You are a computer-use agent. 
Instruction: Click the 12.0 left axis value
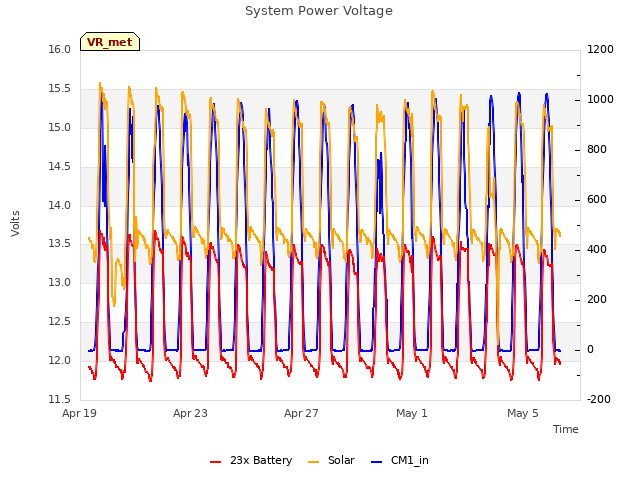[60, 360]
